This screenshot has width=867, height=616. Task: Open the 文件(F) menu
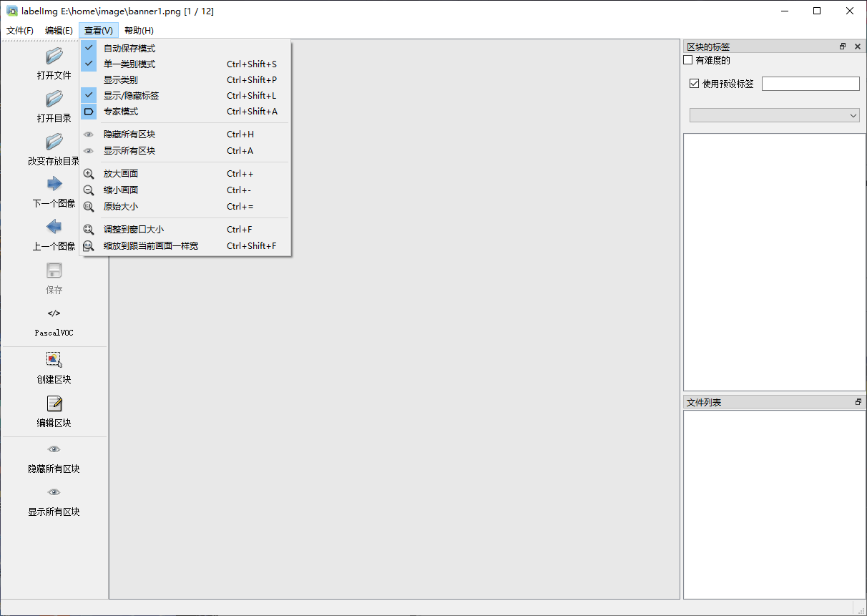pos(20,31)
